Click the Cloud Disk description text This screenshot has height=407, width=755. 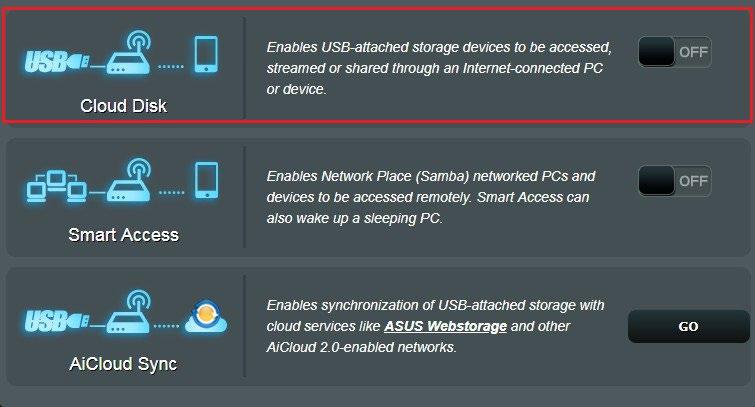439,68
